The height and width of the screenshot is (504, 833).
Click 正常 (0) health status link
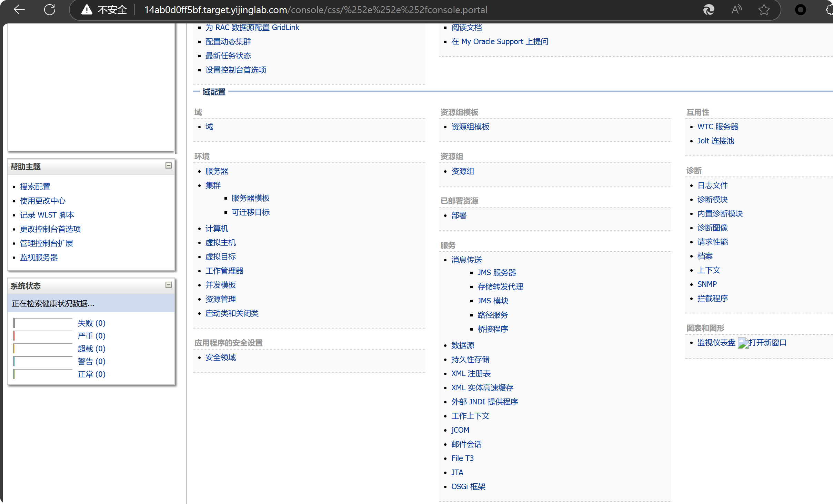pyautogui.click(x=91, y=374)
